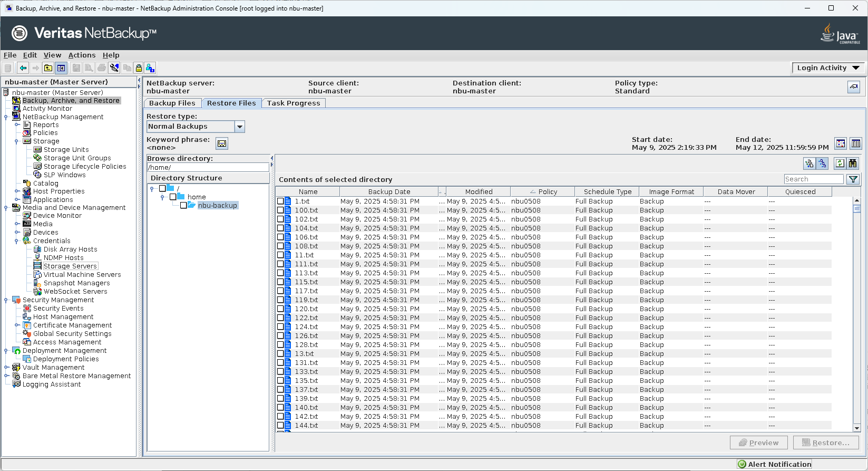
Task: Open the calendar date range icon
Action: tap(841, 143)
